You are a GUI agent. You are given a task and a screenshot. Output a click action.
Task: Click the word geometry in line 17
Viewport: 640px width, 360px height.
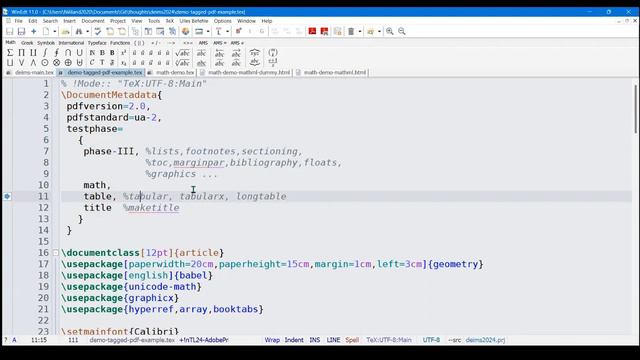tap(455, 264)
